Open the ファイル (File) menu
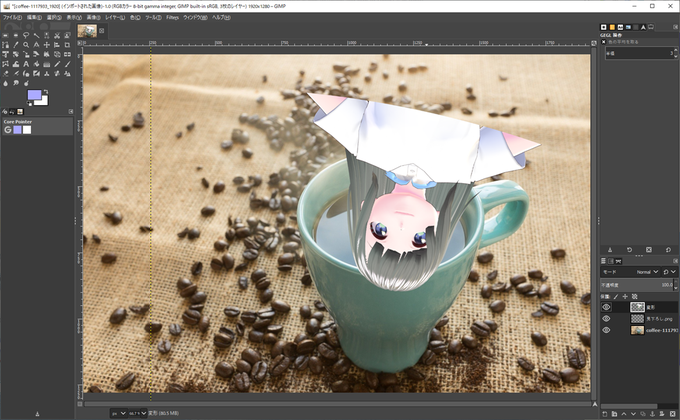Viewport: 680px width, 420px height. (12, 17)
